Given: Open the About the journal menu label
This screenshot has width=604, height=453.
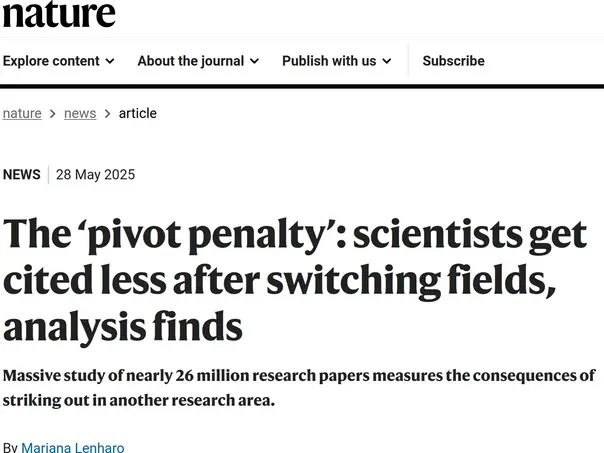Looking at the screenshot, I should [191, 61].
